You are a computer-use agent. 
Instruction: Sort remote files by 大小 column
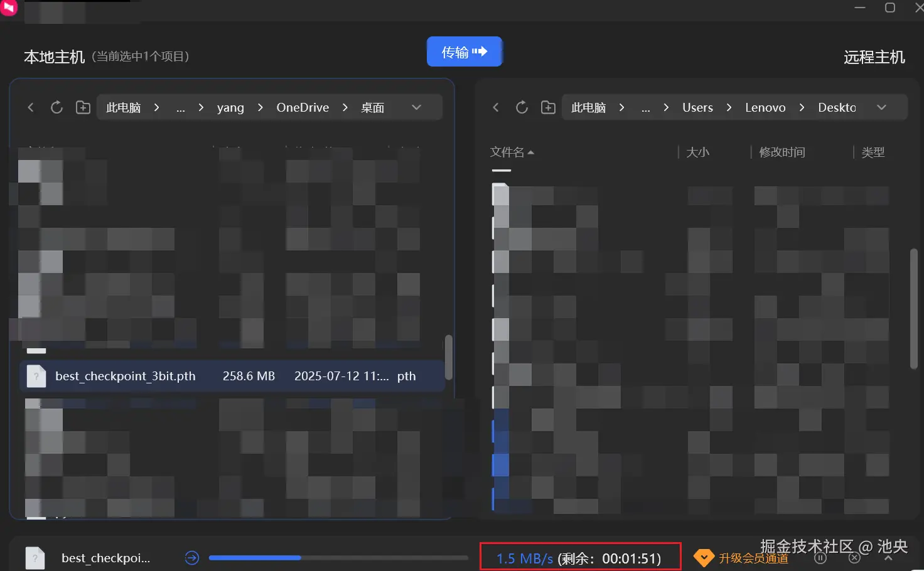(x=697, y=152)
